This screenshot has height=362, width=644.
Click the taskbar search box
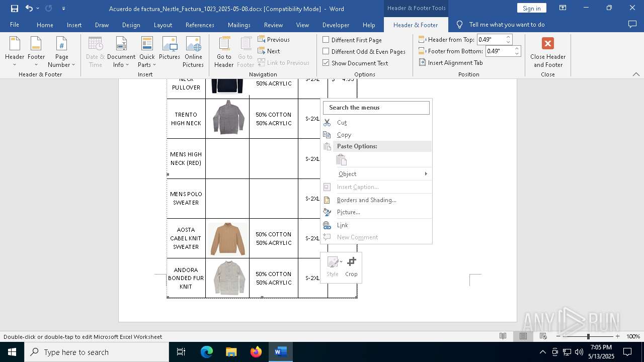(x=97, y=352)
